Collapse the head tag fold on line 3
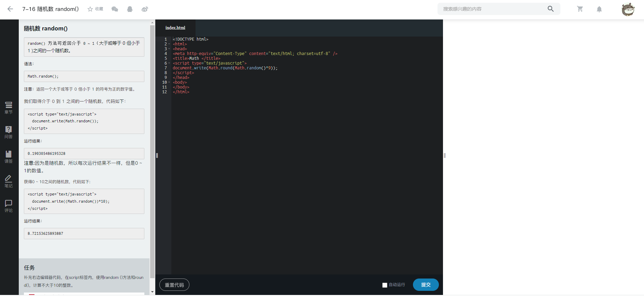The height and width of the screenshot is (298, 644). pyautogui.click(x=169, y=49)
